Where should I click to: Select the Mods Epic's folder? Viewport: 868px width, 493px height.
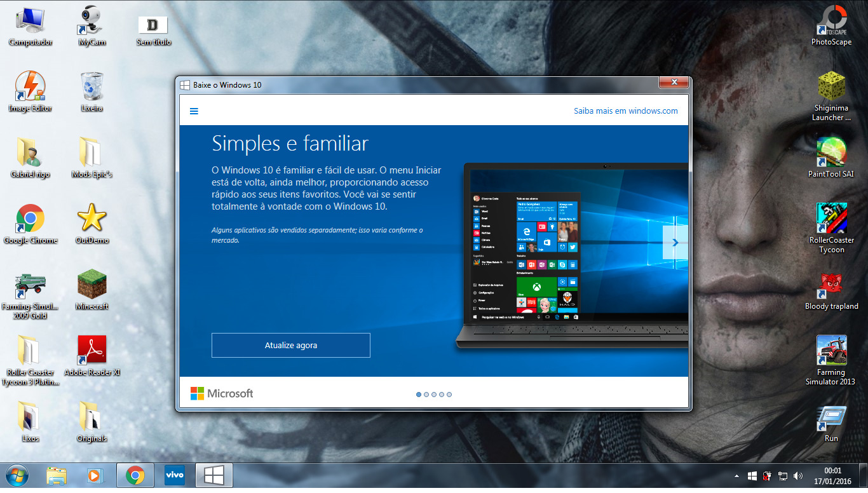[92, 158]
